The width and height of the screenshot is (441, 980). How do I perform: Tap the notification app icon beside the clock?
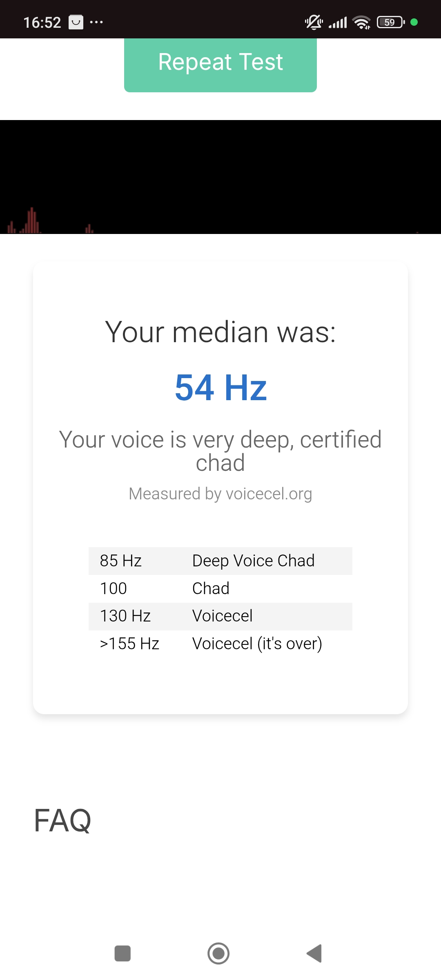(76, 22)
